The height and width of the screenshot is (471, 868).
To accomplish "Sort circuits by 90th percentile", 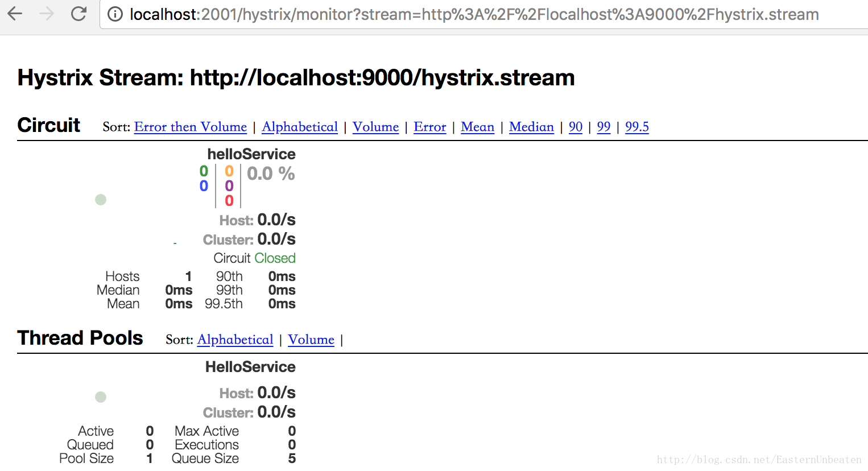I will click(576, 127).
